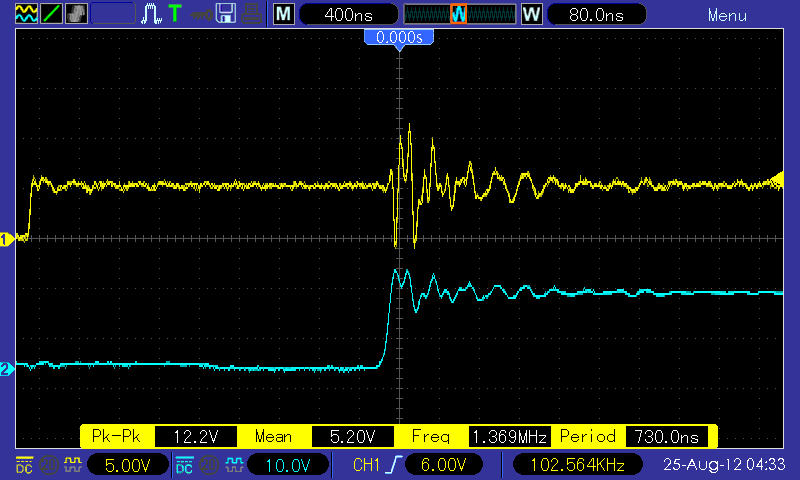
Task: Click the 5.20V mean value
Action: click(353, 437)
